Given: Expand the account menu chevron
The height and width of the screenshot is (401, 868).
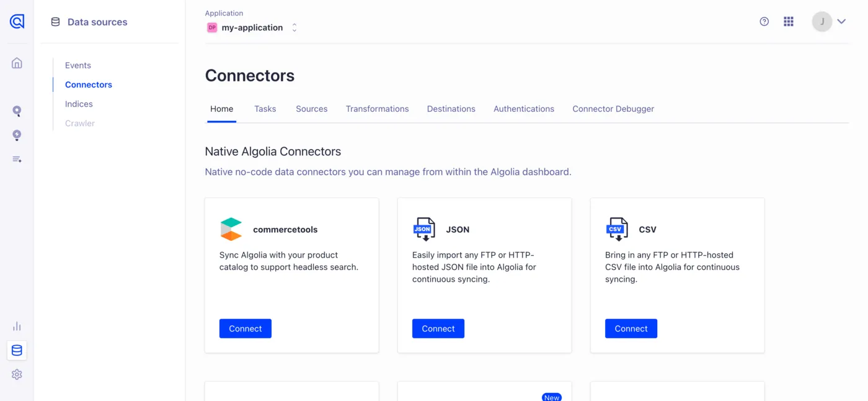Looking at the screenshot, I should (x=841, y=22).
